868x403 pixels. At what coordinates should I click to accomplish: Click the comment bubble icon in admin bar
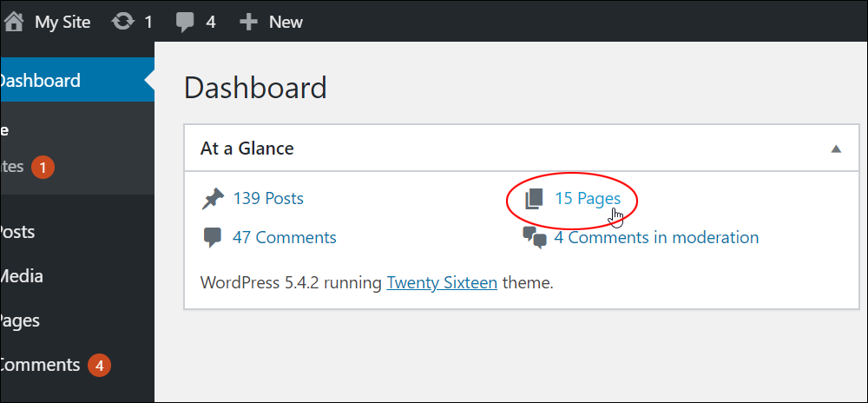(x=185, y=23)
